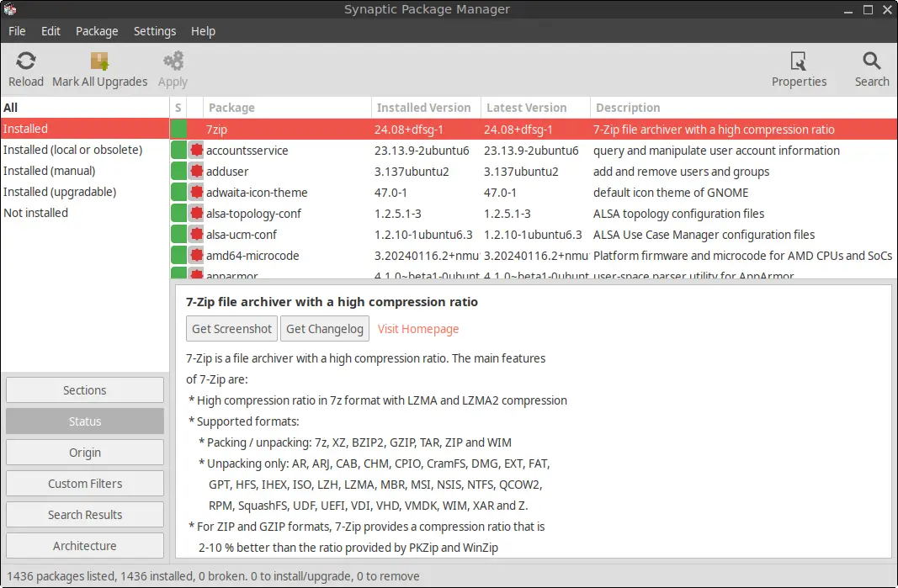Click the Reload toolbar icon
Viewport: 898px width, 588px height.
(26, 61)
